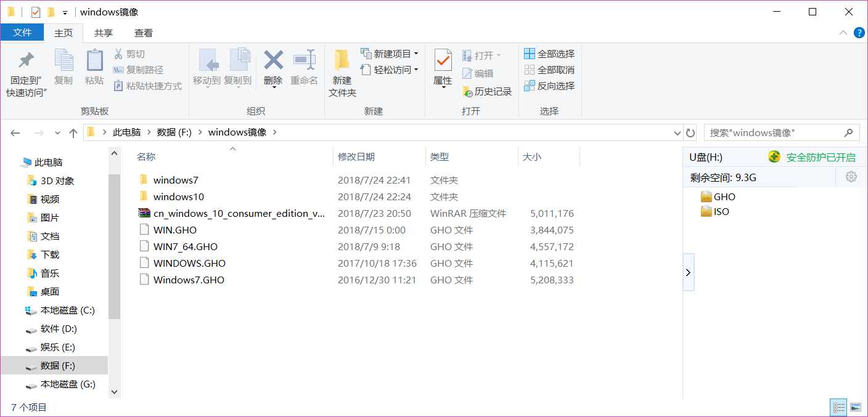This screenshot has width=868, height=417.
Task: Click the Move to icon
Action: pos(208,61)
